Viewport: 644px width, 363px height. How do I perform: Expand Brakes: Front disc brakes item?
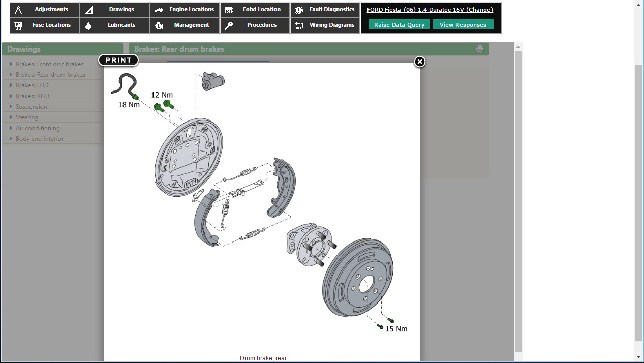[49, 64]
